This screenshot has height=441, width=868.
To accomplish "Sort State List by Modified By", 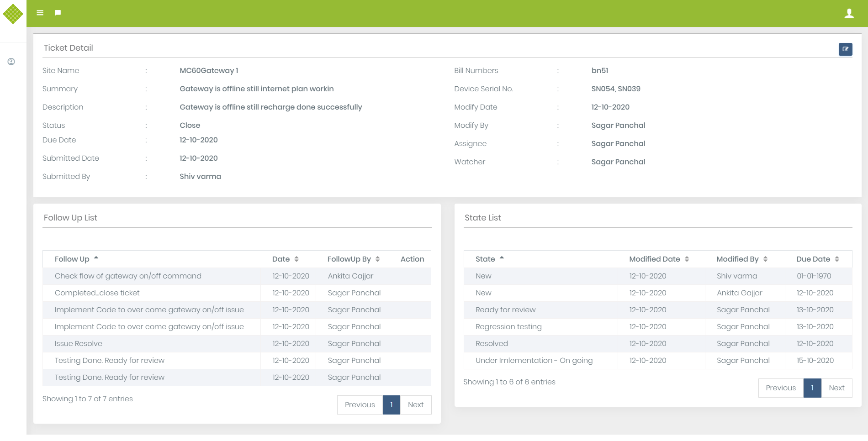I will [741, 259].
